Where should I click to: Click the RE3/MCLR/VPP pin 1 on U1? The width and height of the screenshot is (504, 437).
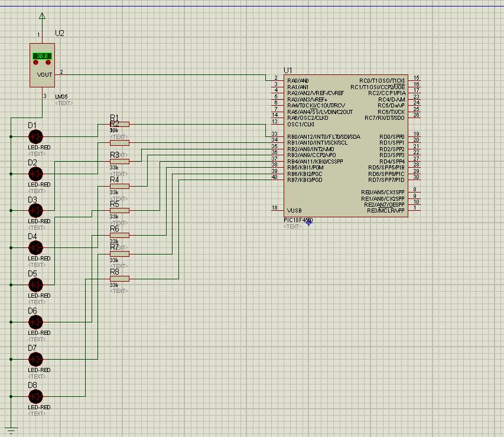click(x=414, y=210)
